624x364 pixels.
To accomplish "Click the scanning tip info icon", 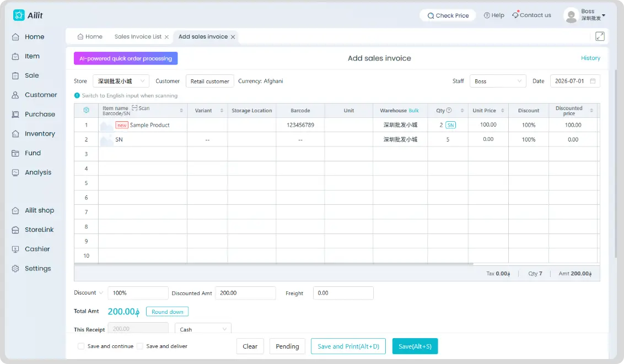I will point(77,95).
